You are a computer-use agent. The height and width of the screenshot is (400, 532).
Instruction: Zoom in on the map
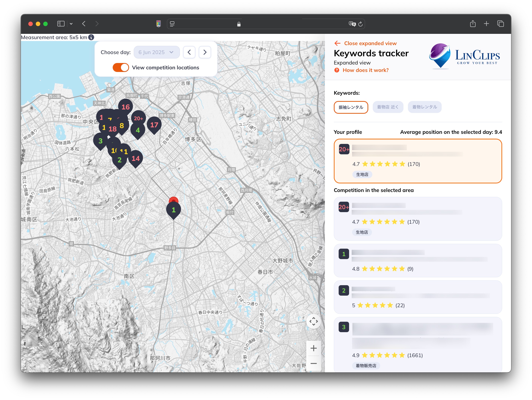(x=313, y=348)
